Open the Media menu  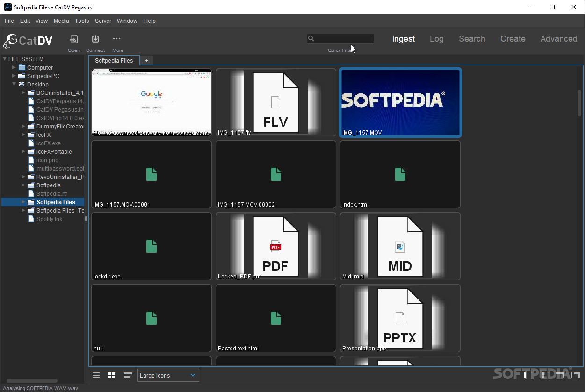61,21
